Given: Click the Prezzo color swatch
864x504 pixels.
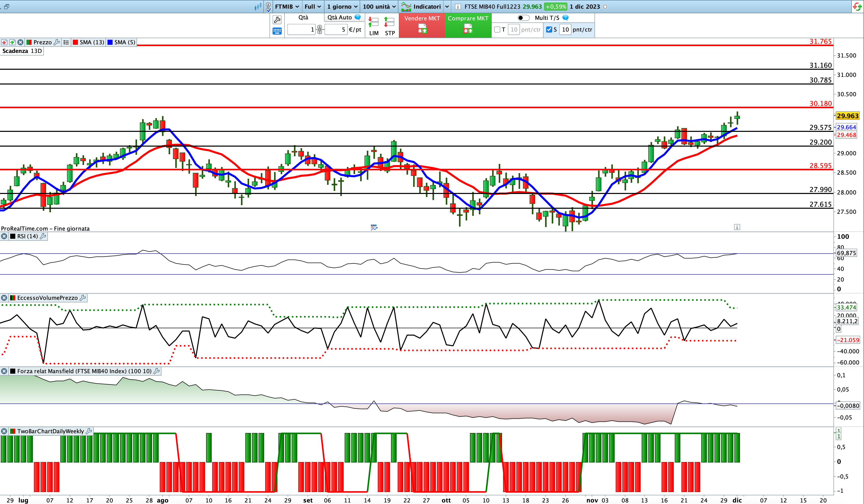Looking at the screenshot, I should 29,42.
